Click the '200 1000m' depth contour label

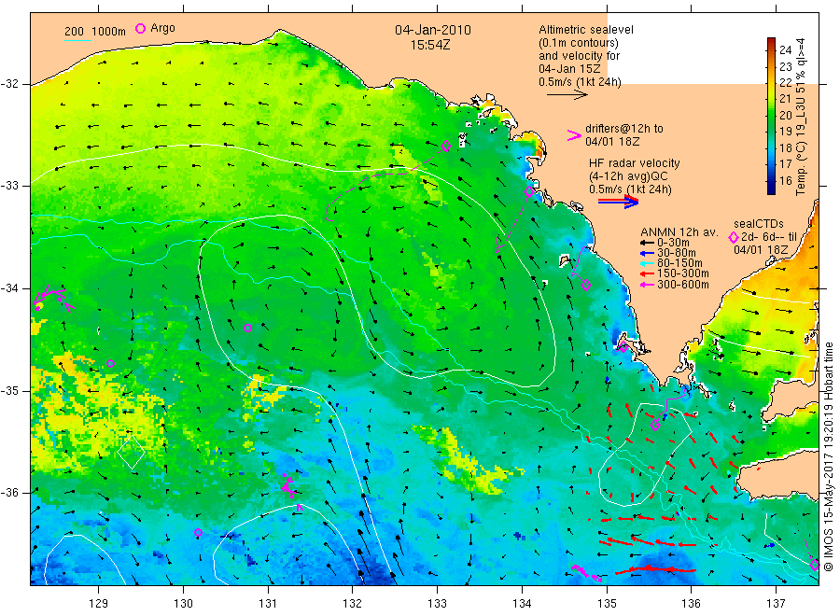point(95,31)
